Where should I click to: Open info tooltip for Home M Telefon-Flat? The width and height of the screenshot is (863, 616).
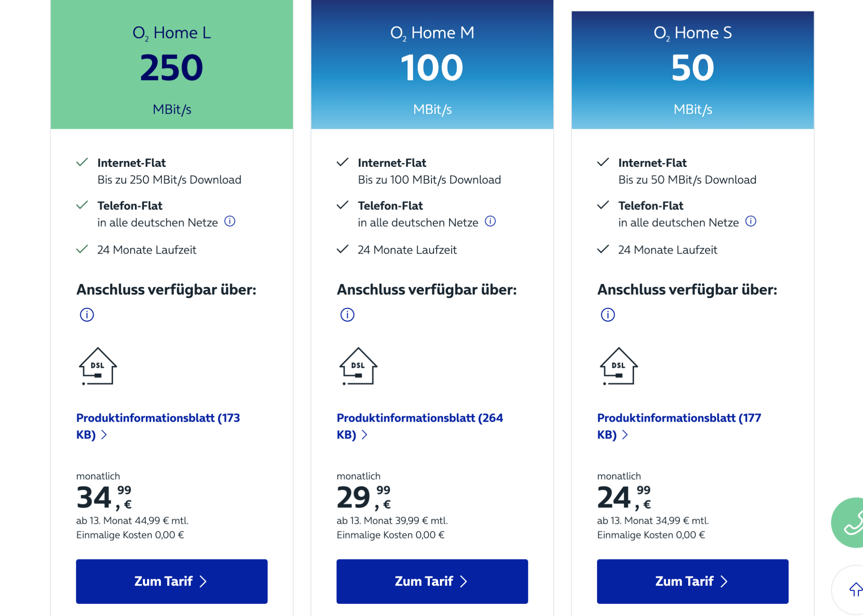490,222
